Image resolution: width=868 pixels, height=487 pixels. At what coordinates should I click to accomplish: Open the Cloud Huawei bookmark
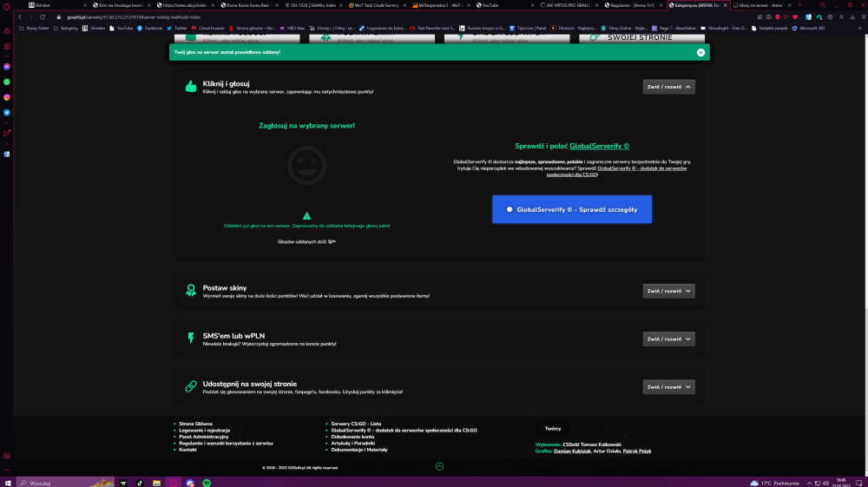tap(208, 29)
